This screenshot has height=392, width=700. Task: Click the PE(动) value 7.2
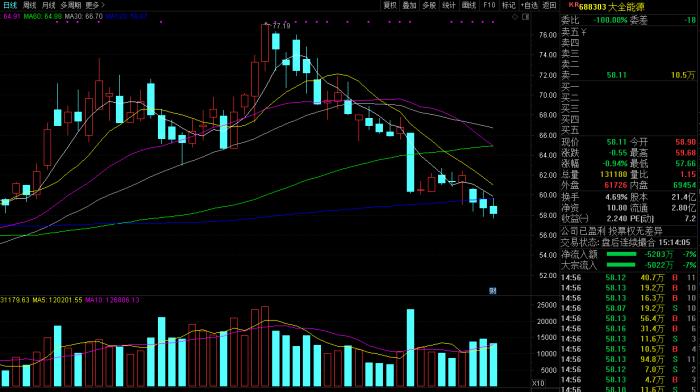[690, 219]
